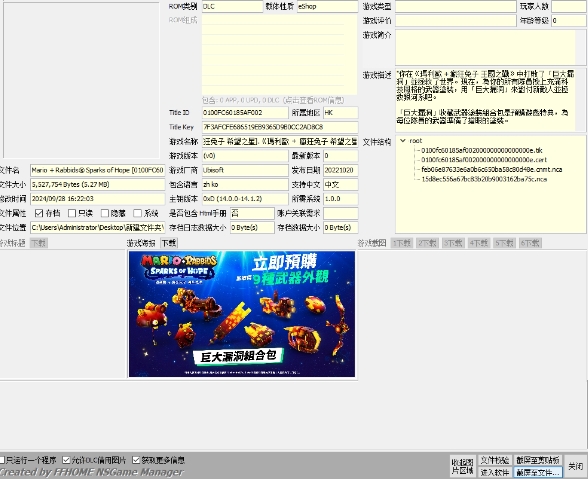The height and width of the screenshot is (479, 588).
Task: Click the 游戏版本 field showing (v0)
Action: coord(245,156)
